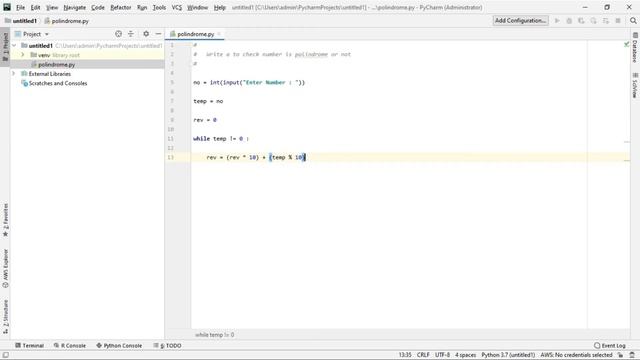
Task: Open the Run menu
Action: (142, 7)
